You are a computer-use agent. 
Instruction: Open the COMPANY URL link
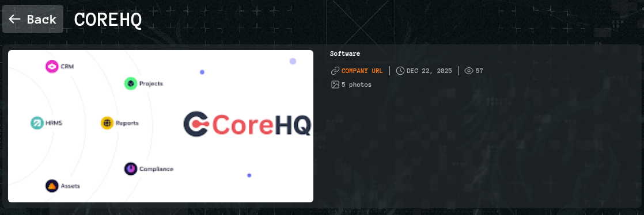tap(362, 71)
